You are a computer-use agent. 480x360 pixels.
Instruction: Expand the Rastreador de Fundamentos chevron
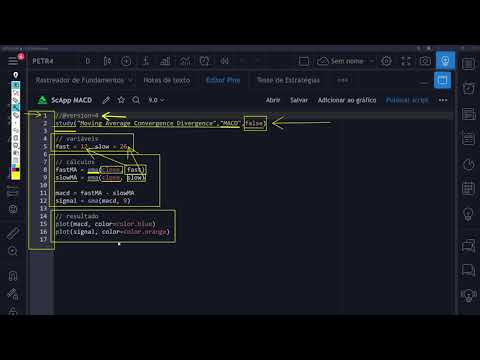click(x=130, y=80)
